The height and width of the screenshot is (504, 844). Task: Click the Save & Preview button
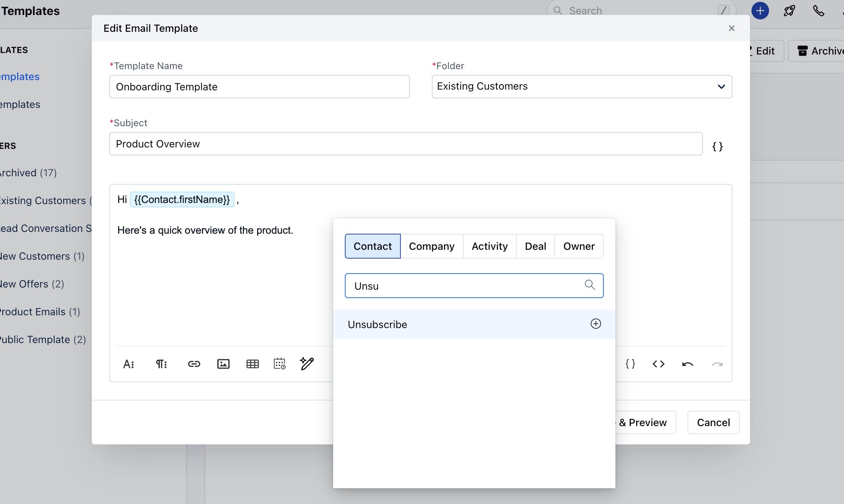coord(645,422)
